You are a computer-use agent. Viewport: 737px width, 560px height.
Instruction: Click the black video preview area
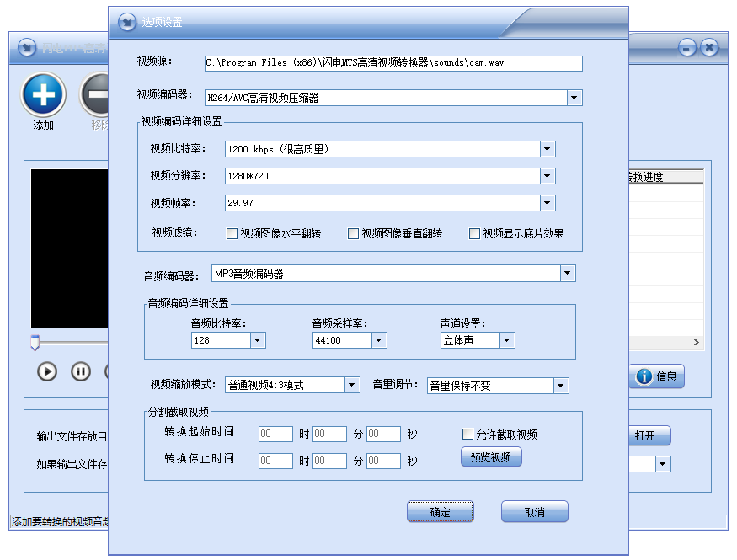(70, 248)
